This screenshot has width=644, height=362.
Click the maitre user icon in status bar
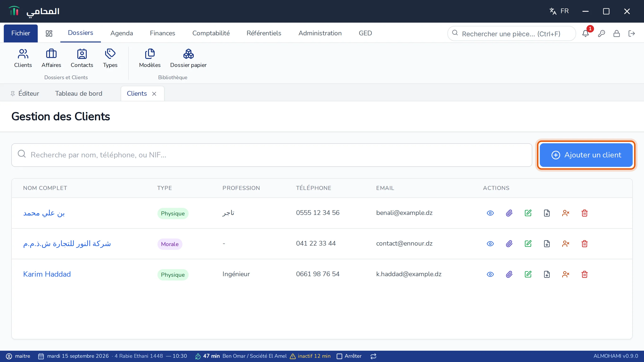(9, 356)
